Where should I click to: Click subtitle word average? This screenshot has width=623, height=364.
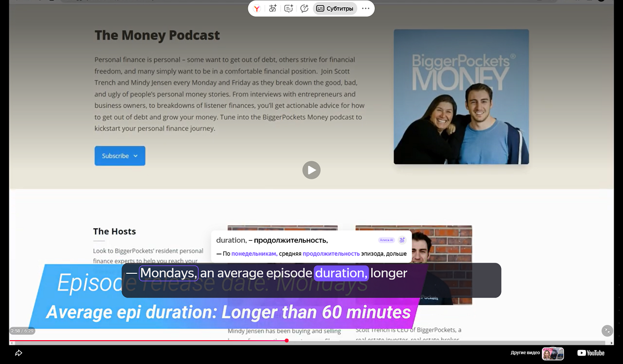click(240, 273)
